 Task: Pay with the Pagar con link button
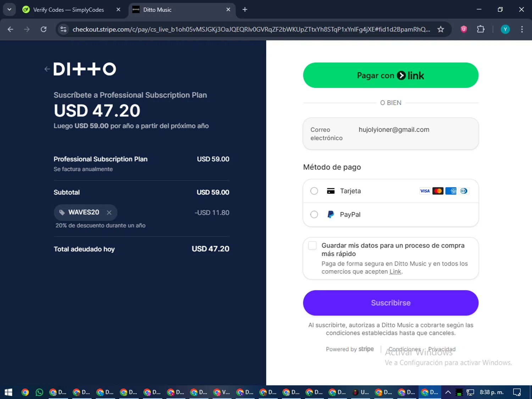pyautogui.click(x=391, y=75)
